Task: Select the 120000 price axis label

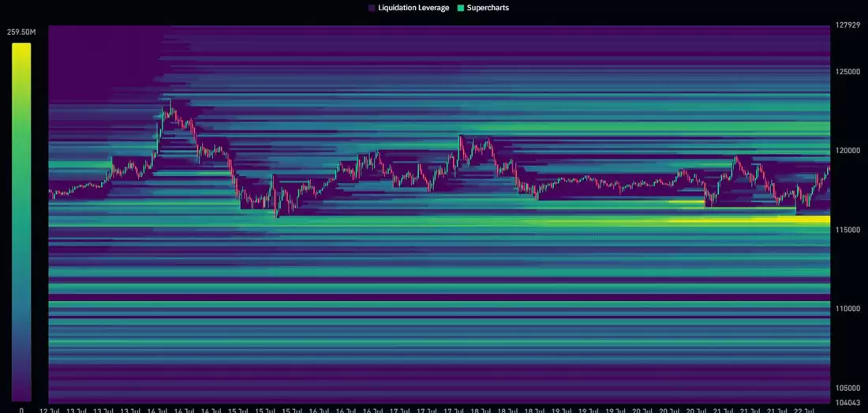Action: click(847, 151)
